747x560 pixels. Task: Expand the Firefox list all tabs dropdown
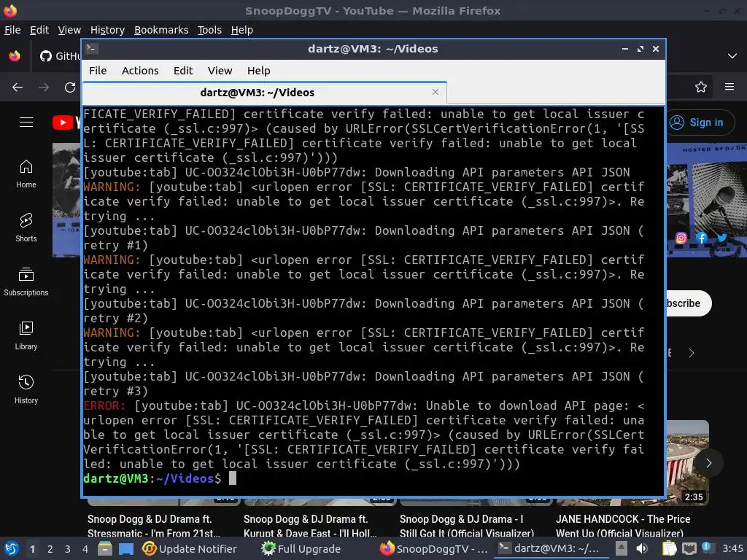tap(732, 56)
